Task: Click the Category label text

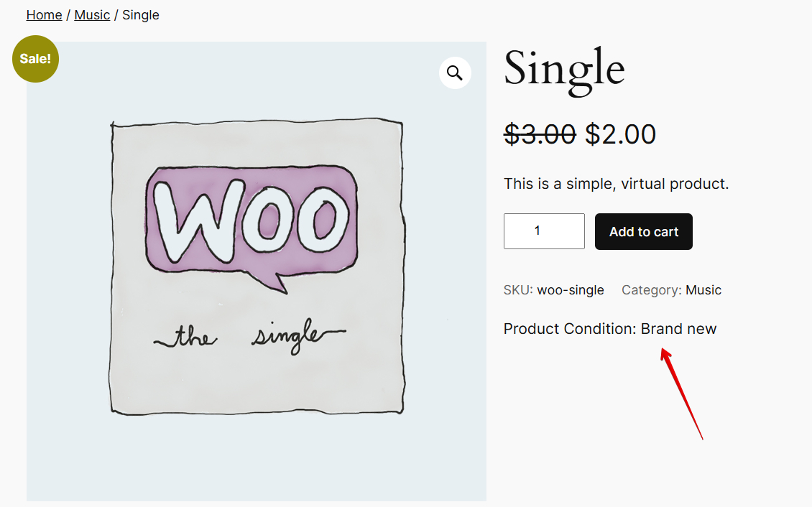Action: 651,290
